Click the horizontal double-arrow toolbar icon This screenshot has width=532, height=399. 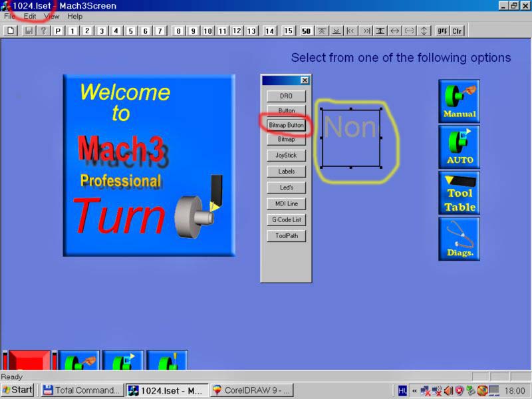click(394, 31)
